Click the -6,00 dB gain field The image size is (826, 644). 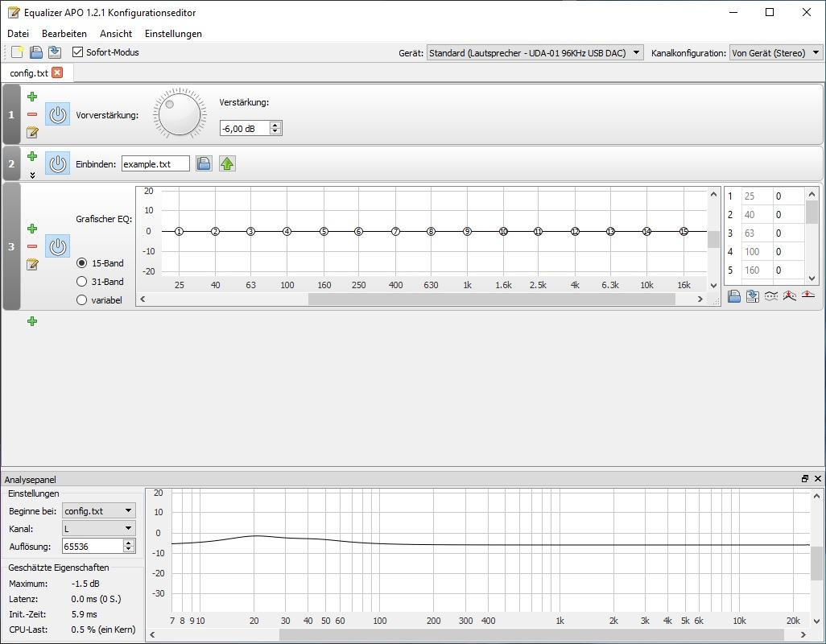(x=245, y=128)
